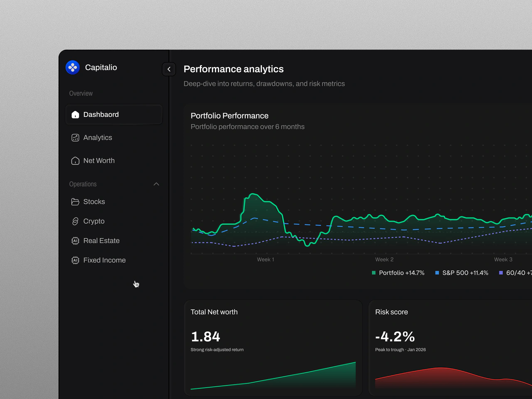The width and height of the screenshot is (532, 399).
Task: Click the Performance analytics heading
Action: pyautogui.click(x=234, y=69)
